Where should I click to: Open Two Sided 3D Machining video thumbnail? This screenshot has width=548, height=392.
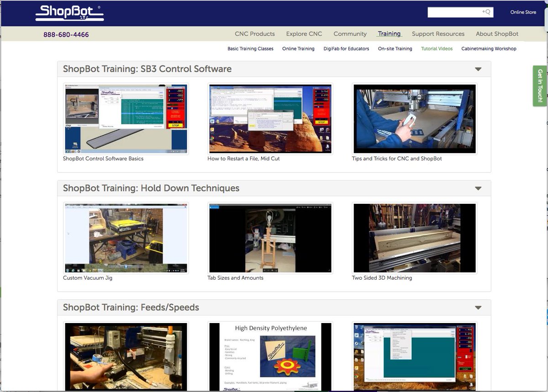415,238
